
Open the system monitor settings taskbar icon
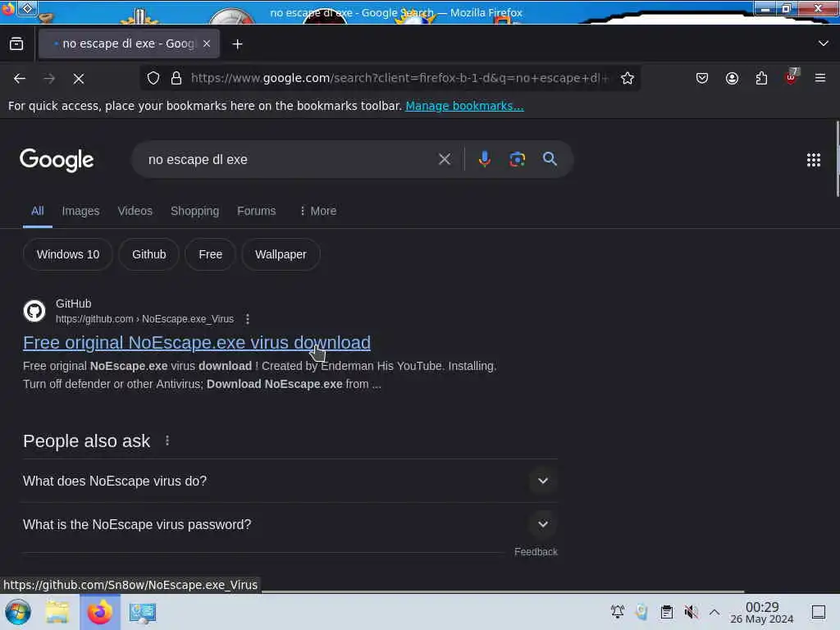click(143, 612)
